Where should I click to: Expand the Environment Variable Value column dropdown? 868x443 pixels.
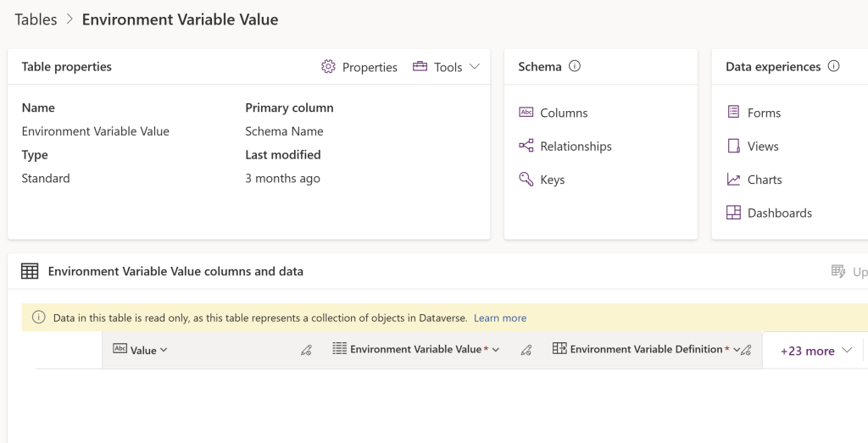[x=496, y=350]
